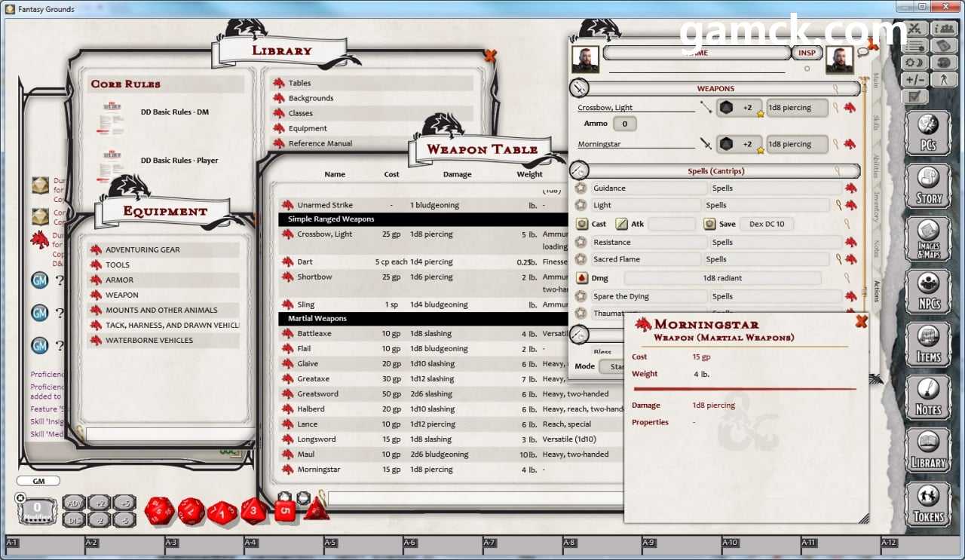Expand Light spell details with magnifier
This screenshot has height=560, width=965.
pyautogui.click(x=838, y=205)
